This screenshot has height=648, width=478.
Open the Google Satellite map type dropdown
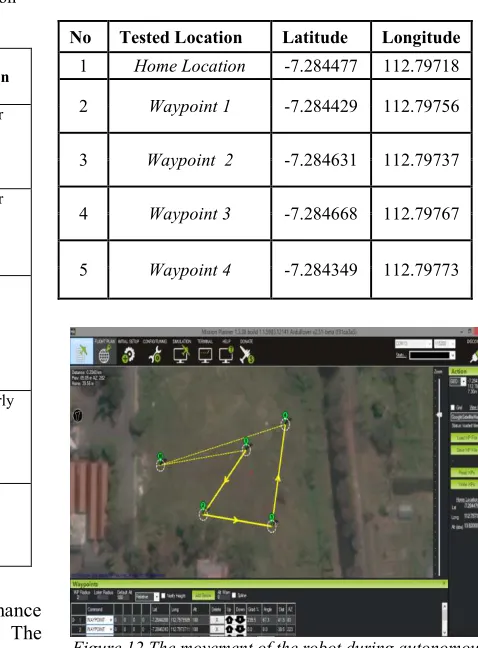pyautogui.click(x=464, y=417)
